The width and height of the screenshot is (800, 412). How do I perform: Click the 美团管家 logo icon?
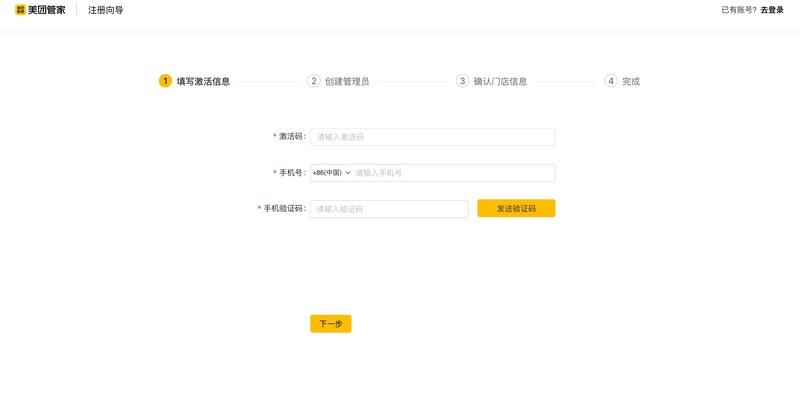tap(20, 10)
